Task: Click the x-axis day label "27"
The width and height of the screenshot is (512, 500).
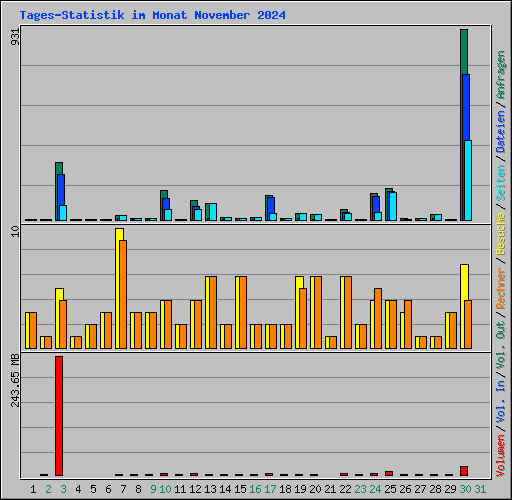Action: (x=420, y=489)
